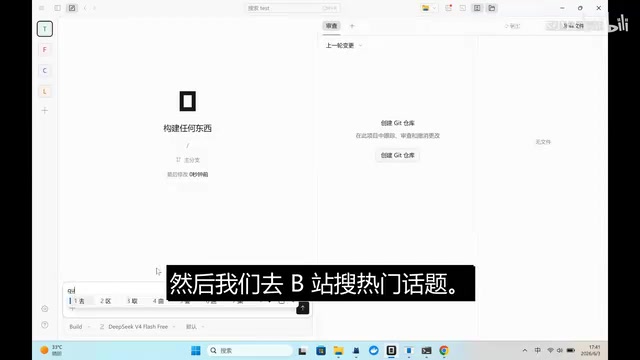Open settings gear at sidebar bottom
The width and height of the screenshot is (640, 360).
(45, 309)
